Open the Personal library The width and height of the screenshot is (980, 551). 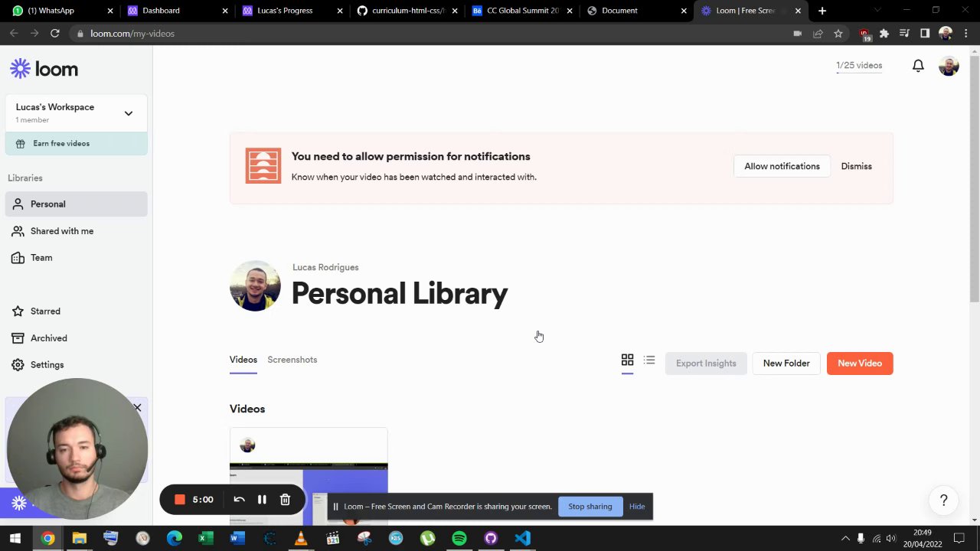click(77, 204)
